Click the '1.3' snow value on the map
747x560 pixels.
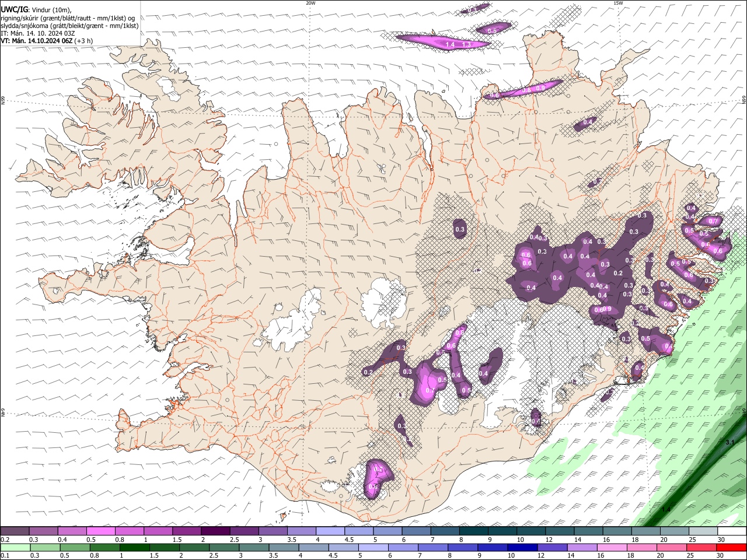[x=466, y=44]
